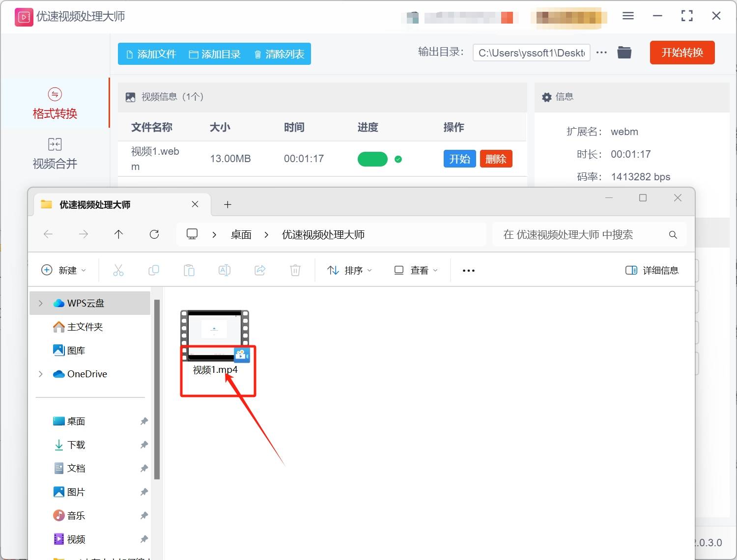
Task: Add a new Explorer tab
Action: click(227, 205)
